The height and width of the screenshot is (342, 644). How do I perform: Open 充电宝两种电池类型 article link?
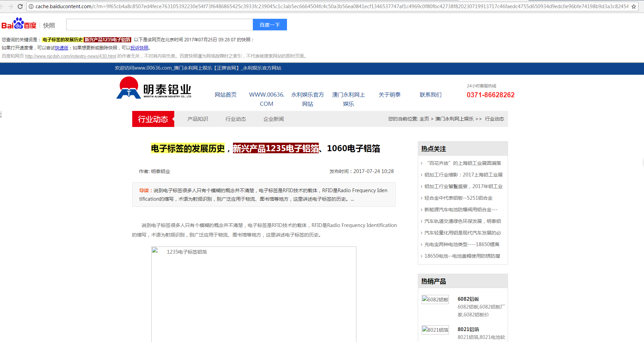[x=462, y=244]
